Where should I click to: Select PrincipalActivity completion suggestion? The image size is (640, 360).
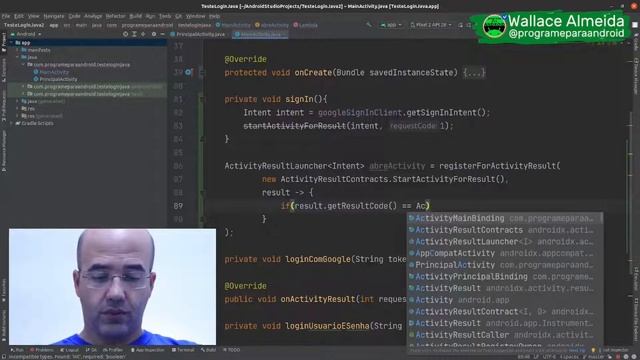505,265
